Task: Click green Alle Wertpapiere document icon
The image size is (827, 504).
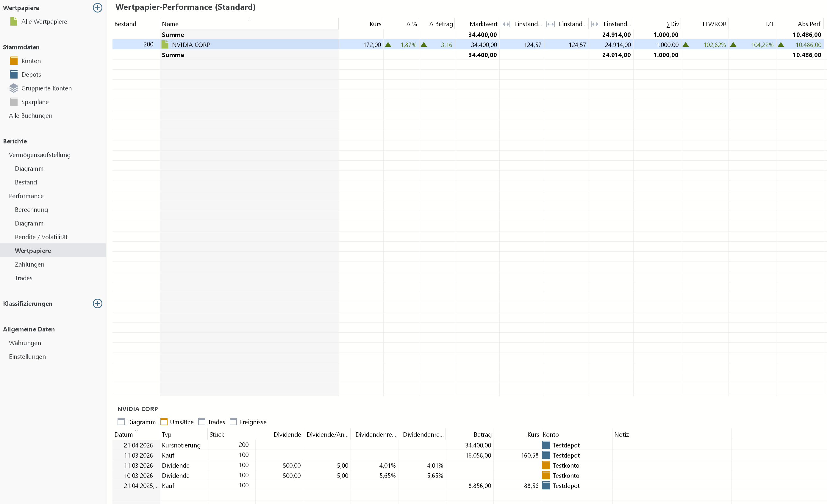Action: point(14,21)
